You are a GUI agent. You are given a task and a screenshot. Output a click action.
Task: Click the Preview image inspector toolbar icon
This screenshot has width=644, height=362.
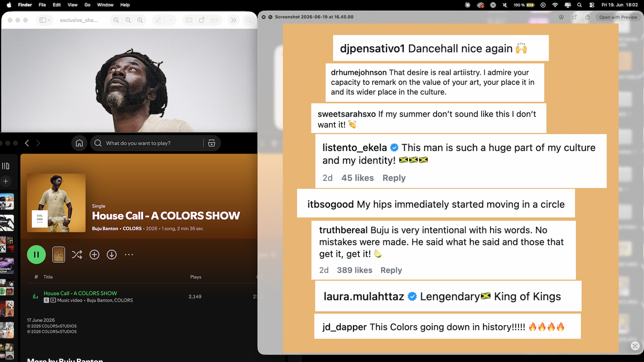189,20
